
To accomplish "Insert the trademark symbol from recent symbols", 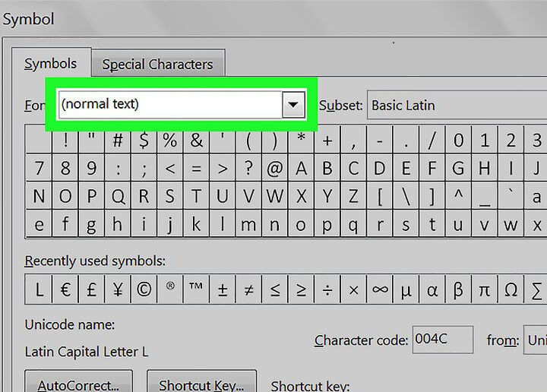I will [196, 290].
